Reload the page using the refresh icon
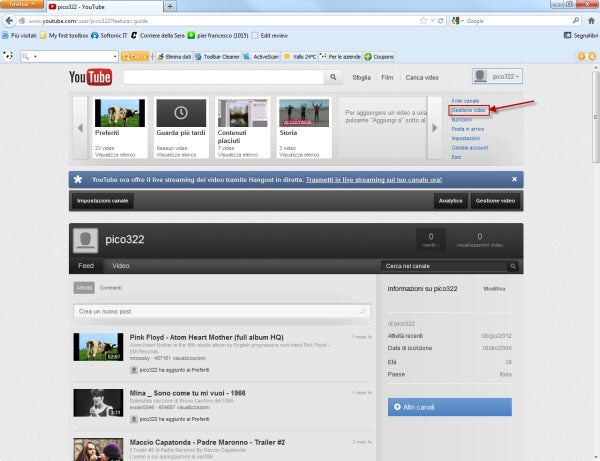The width and height of the screenshot is (600, 461). pos(441,21)
